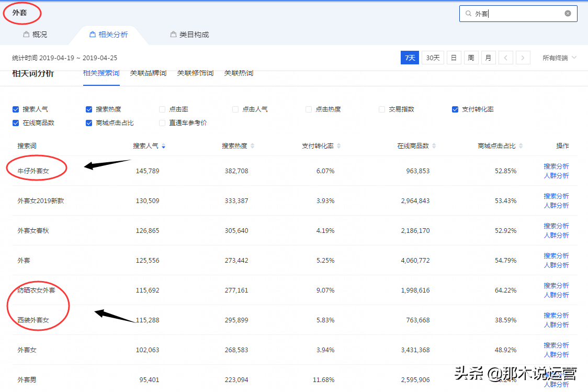Switch to 月 granularity view

pyautogui.click(x=488, y=58)
